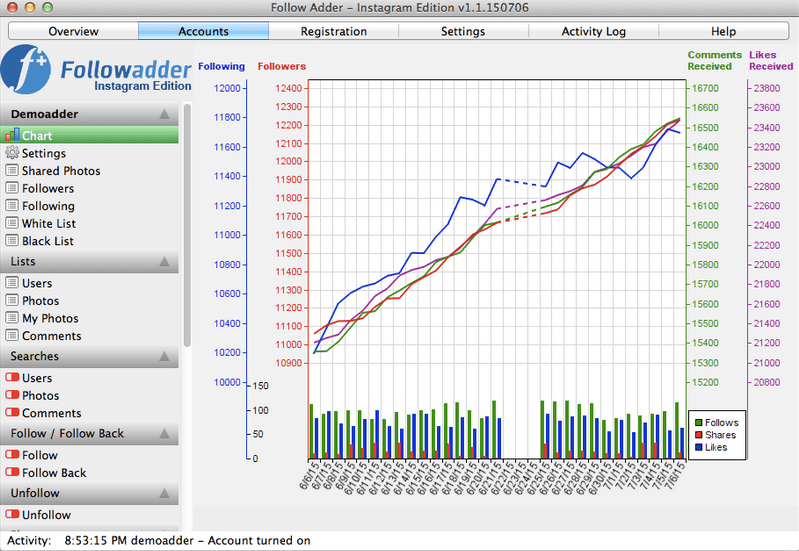Collapse the Lists section triangle
The image size is (799, 551).
click(164, 261)
